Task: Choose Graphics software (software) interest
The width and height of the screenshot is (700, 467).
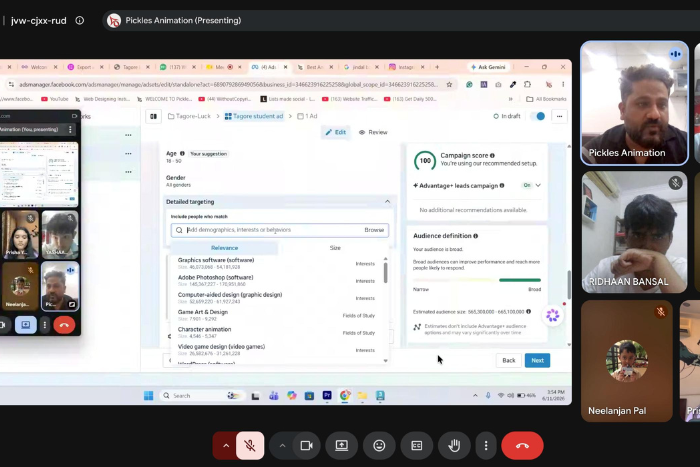Action: [276, 263]
